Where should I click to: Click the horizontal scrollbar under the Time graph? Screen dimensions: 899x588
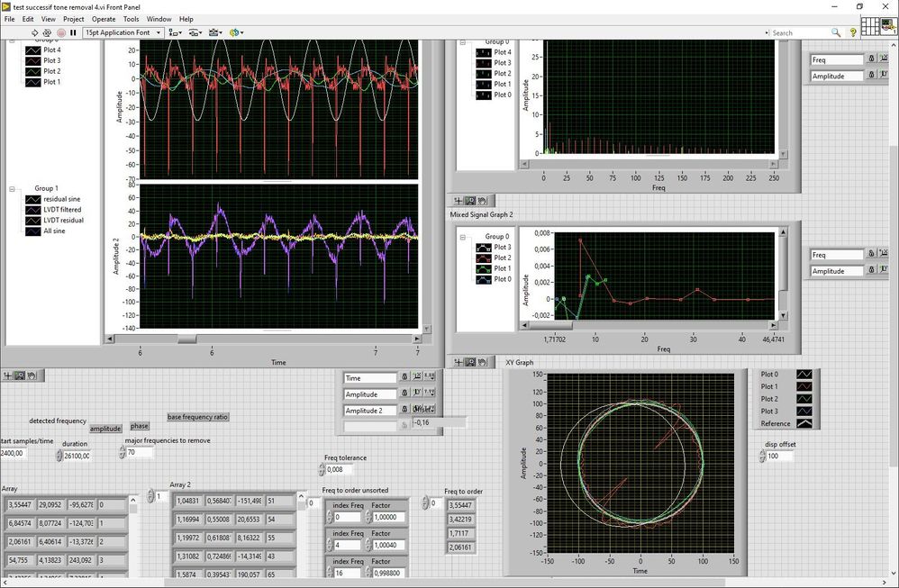264,339
